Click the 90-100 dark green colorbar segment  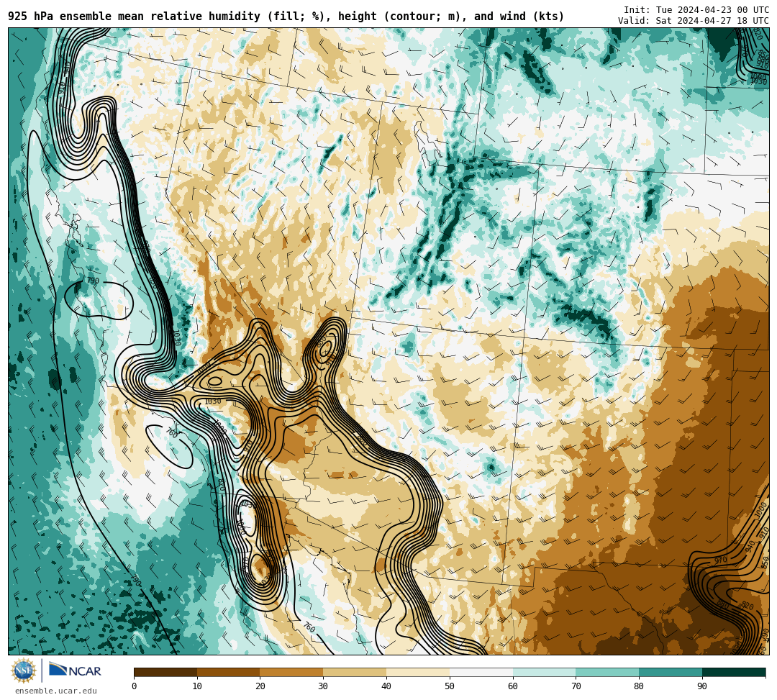click(x=734, y=672)
